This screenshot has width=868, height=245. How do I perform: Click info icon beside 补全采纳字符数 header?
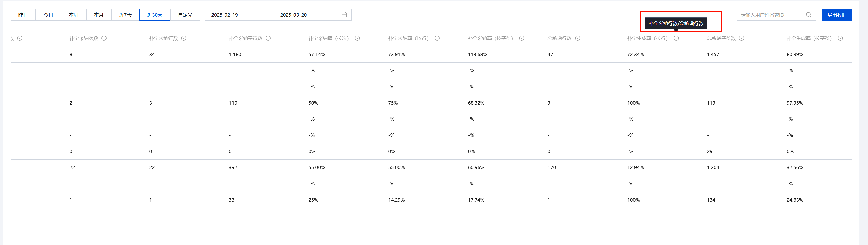pos(268,38)
